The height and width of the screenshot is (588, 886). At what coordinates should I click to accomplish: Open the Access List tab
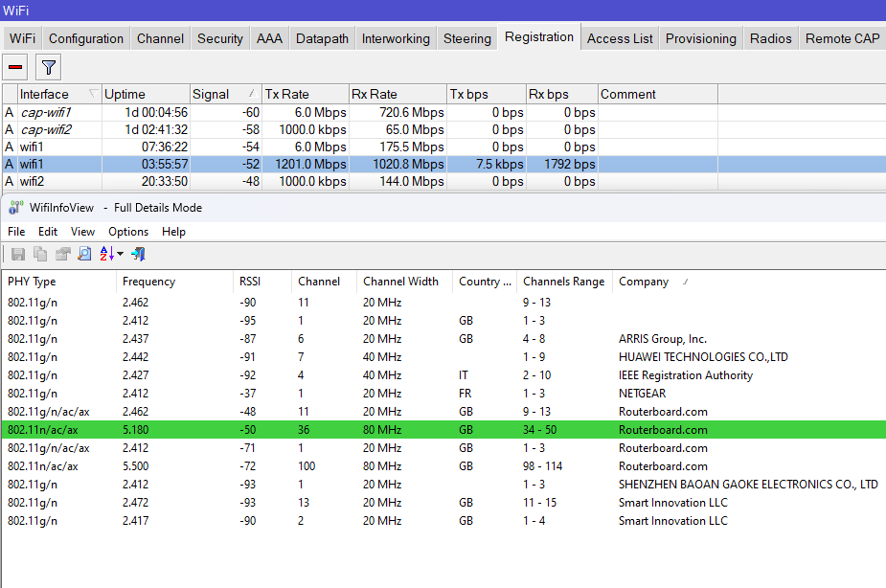point(620,38)
